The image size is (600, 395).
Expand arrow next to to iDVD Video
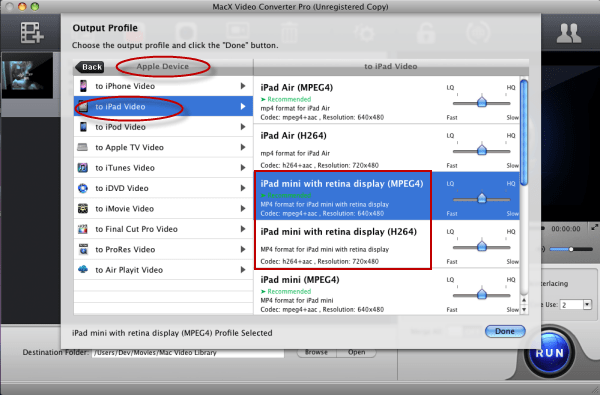click(x=243, y=188)
